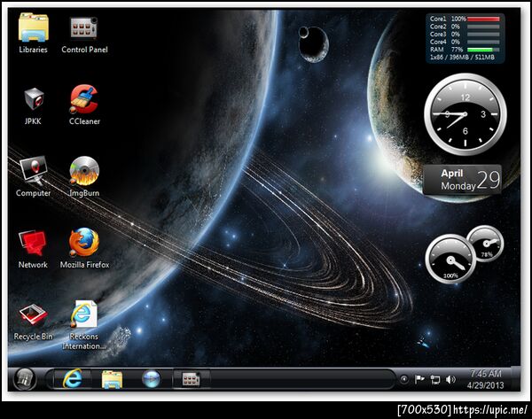The image size is (532, 419).
Task: Open the network tray icon
Action: (435, 379)
